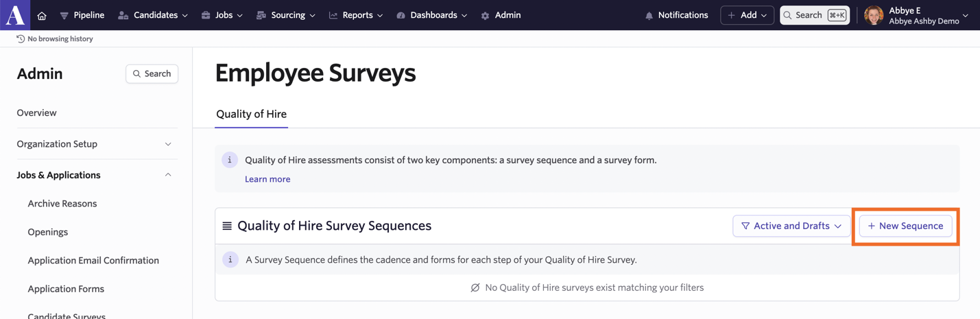Open Archive Reasons settings
The height and width of the screenshot is (319, 980).
[x=62, y=204]
